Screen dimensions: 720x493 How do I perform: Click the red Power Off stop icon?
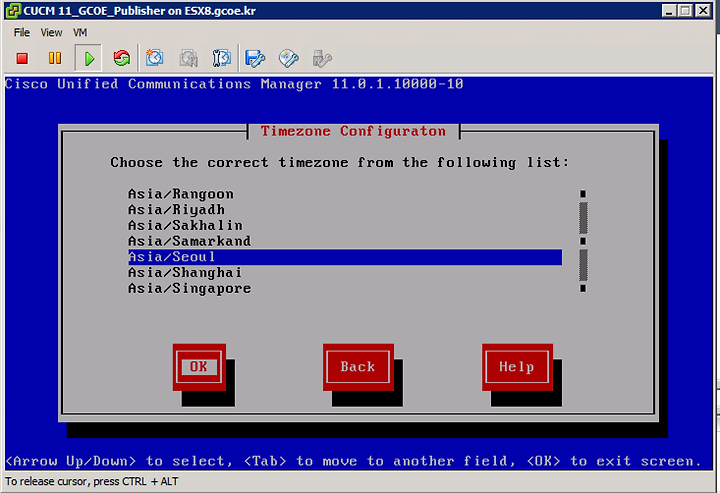(x=22, y=58)
